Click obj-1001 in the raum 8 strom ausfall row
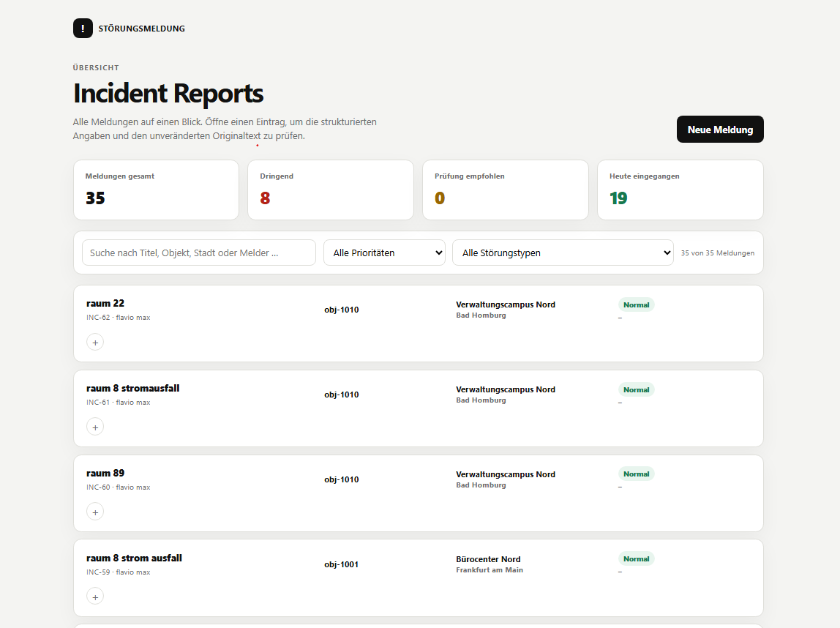 pyautogui.click(x=341, y=564)
